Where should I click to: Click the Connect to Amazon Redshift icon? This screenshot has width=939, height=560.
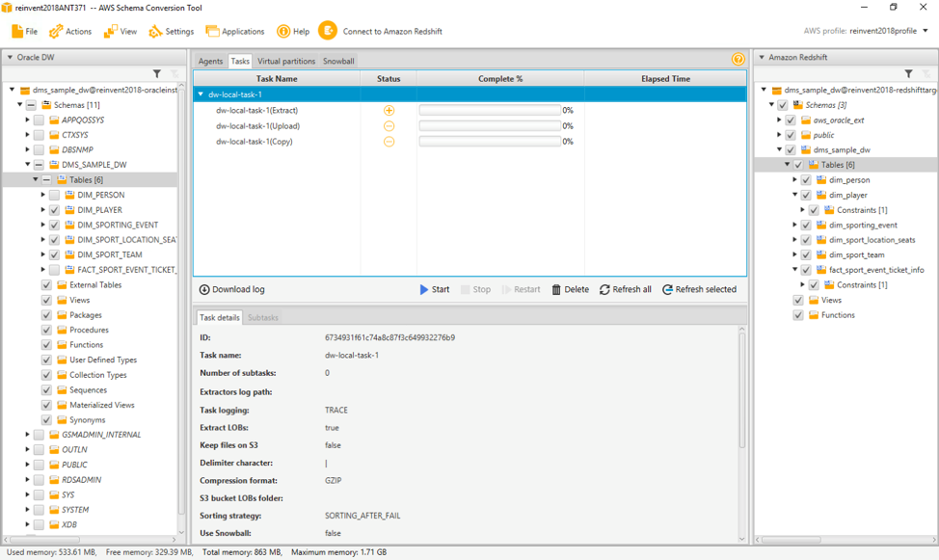[x=328, y=31]
